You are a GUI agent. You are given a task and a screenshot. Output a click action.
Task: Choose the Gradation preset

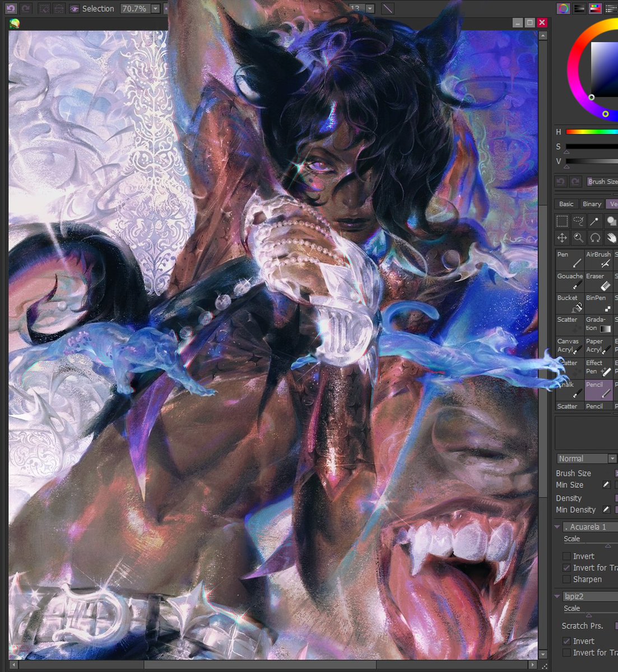(598, 324)
